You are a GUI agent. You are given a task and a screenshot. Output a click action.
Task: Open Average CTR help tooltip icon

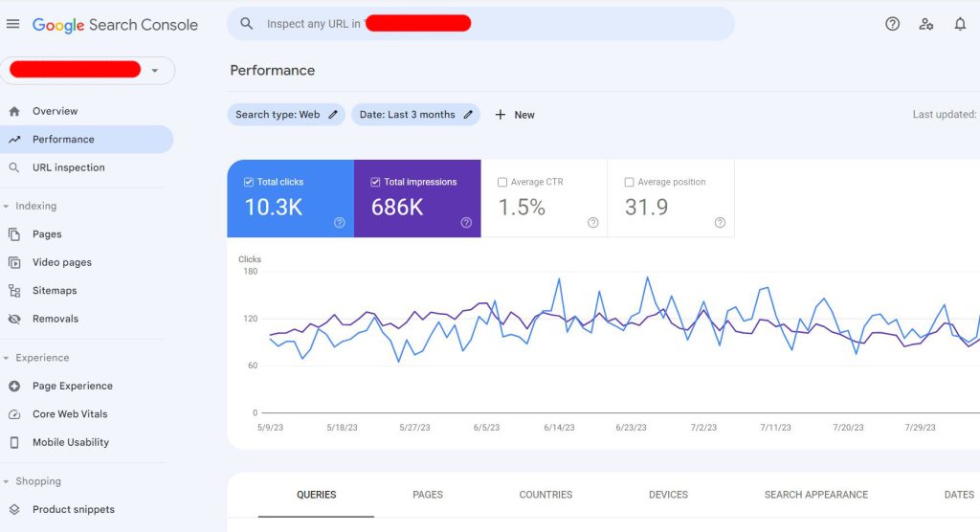[x=593, y=223]
